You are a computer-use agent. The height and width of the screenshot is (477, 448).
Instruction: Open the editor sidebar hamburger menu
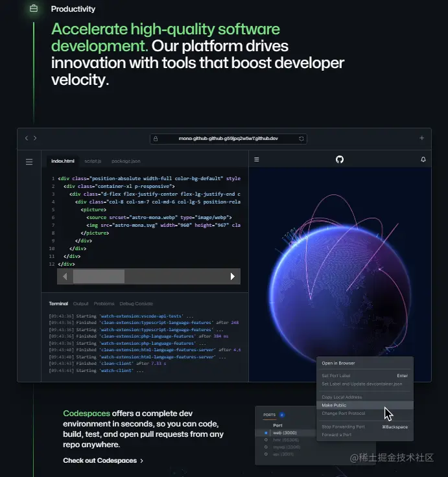[29, 161]
